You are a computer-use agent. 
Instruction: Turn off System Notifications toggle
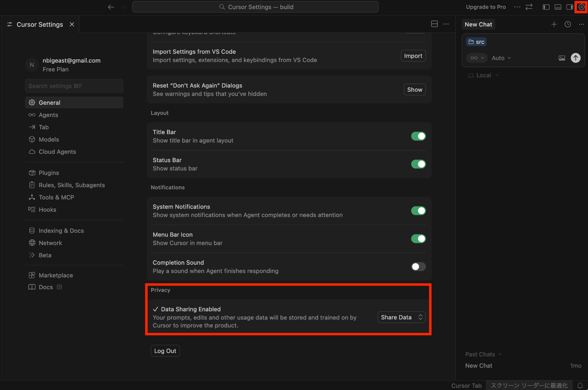tap(418, 211)
